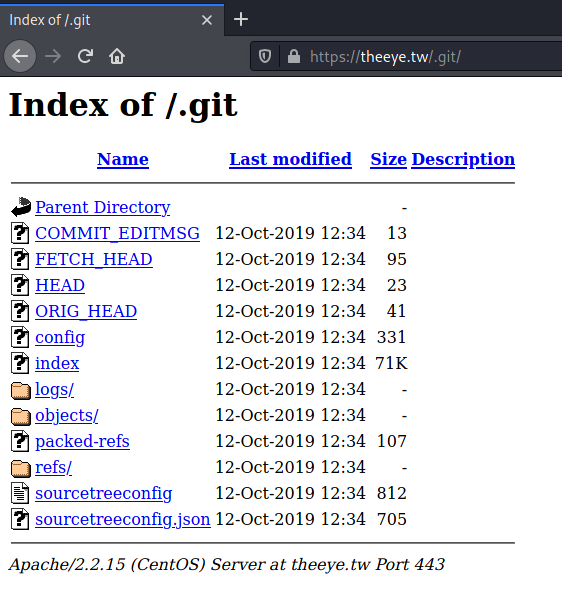562x612 pixels.
Task: Open the config file link
Action: click(x=60, y=338)
